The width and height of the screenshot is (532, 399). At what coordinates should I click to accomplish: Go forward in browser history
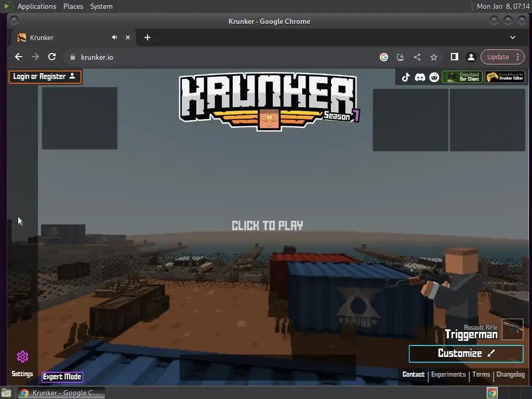click(x=35, y=57)
